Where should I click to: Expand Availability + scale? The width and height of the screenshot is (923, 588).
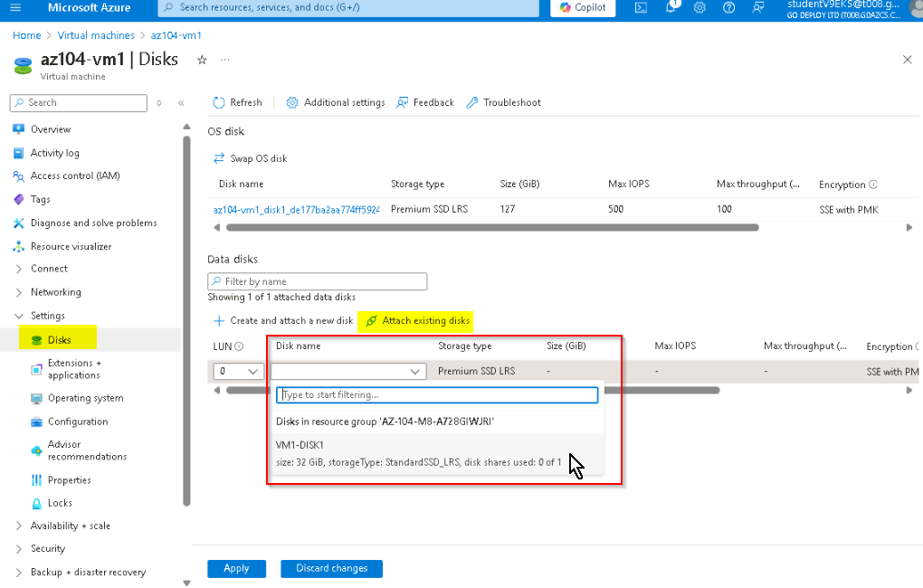click(70, 526)
